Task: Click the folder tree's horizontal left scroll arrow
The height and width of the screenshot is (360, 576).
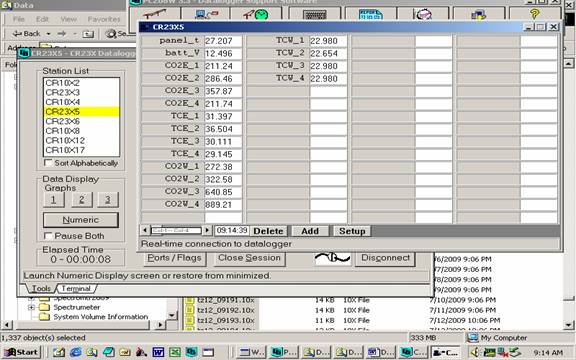Action: (x=7, y=325)
